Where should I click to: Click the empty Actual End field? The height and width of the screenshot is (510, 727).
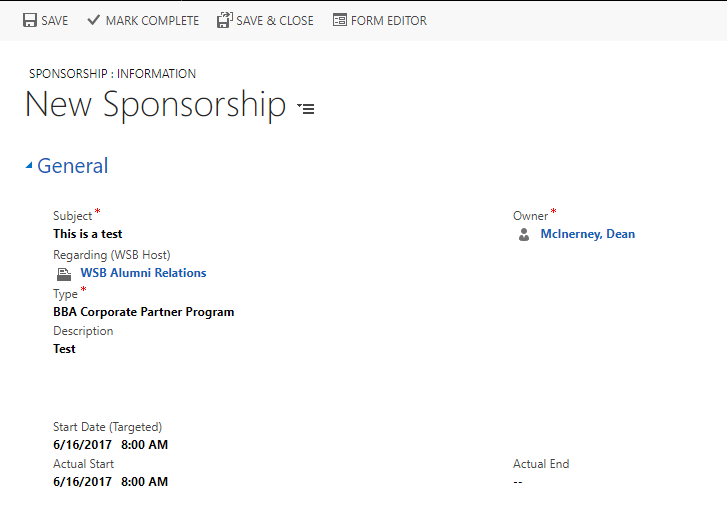tap(518, 482)
